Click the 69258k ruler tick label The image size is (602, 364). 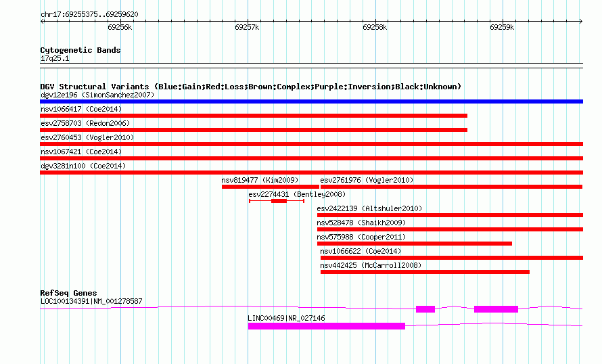pos(375,27)
